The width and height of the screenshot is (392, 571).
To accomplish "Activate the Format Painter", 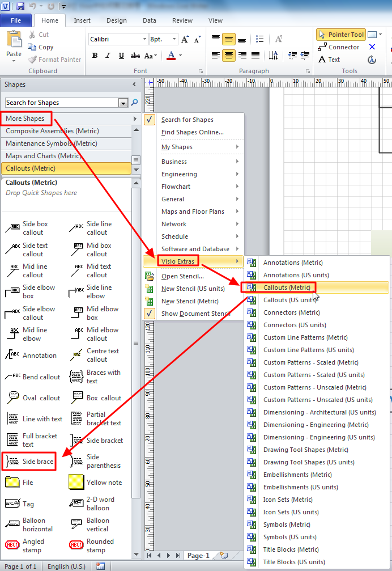I will coord(54,60).
